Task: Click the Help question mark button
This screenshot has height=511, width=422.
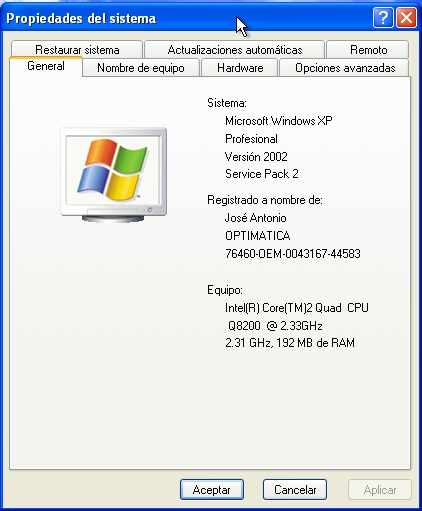Action: (383, 17)
